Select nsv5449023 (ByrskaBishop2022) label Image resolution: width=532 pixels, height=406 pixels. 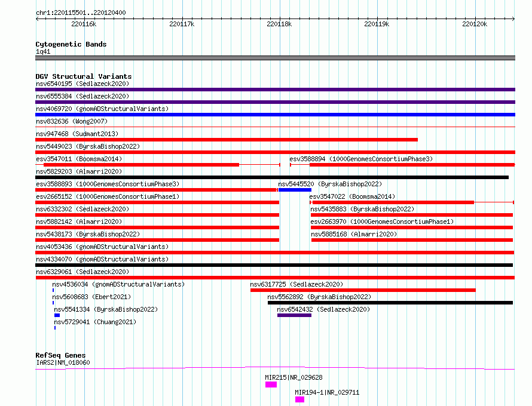tap(88, 146)
